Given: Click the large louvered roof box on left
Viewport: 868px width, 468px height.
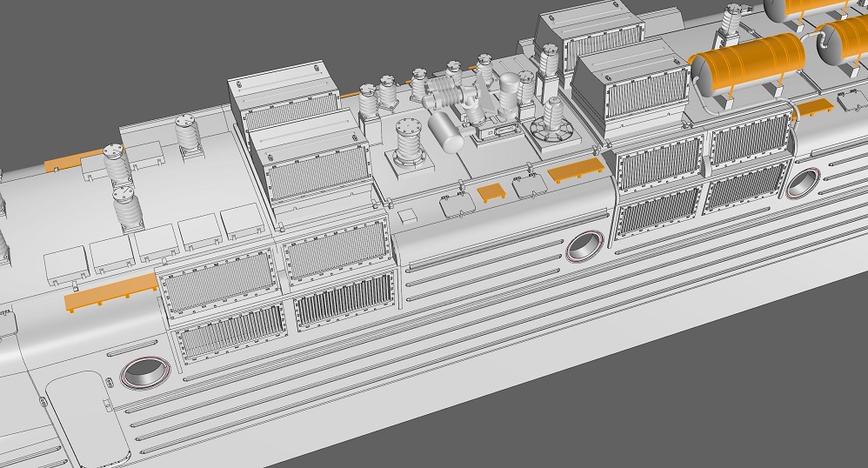Looking at the screenshot, I should click(313, 161).
